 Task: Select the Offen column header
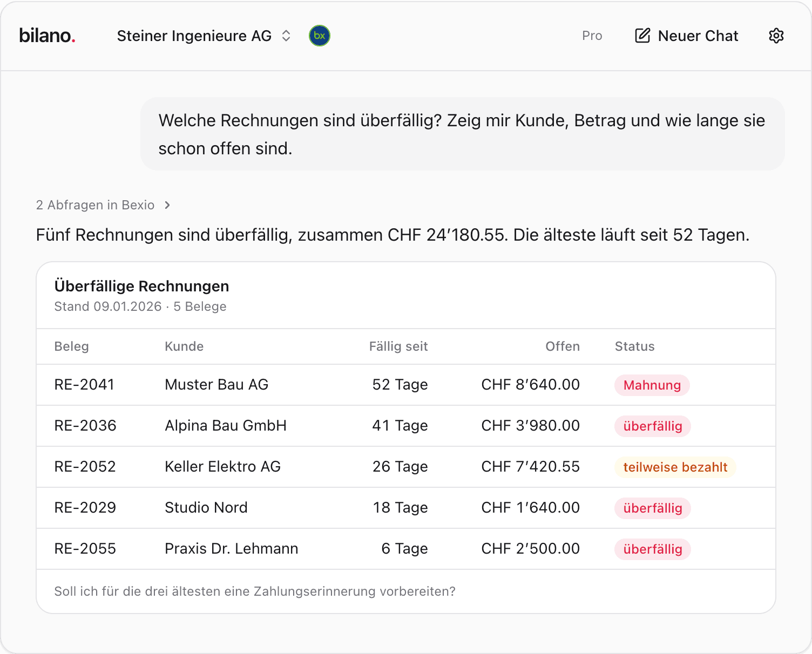pos(563,346)
